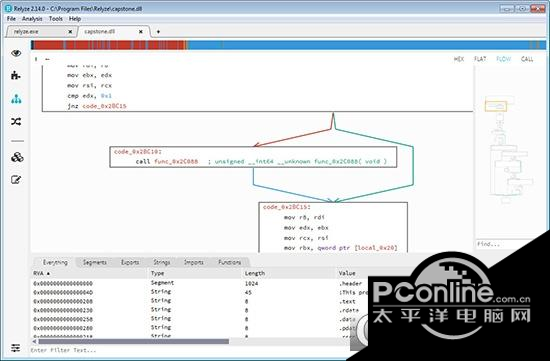
Task: Select the Imports tab
Action: point(194,262)
